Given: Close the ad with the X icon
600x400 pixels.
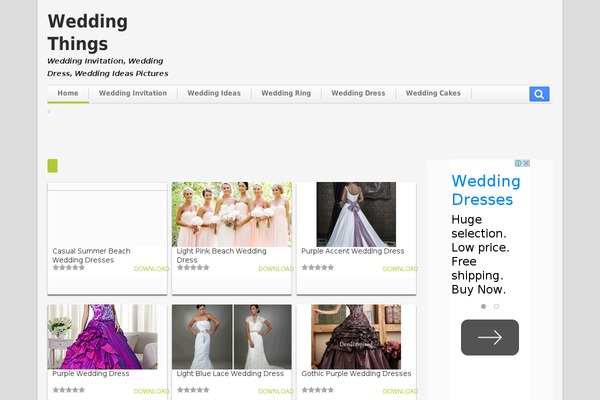Looking at the screenshot, I should 527,163.
